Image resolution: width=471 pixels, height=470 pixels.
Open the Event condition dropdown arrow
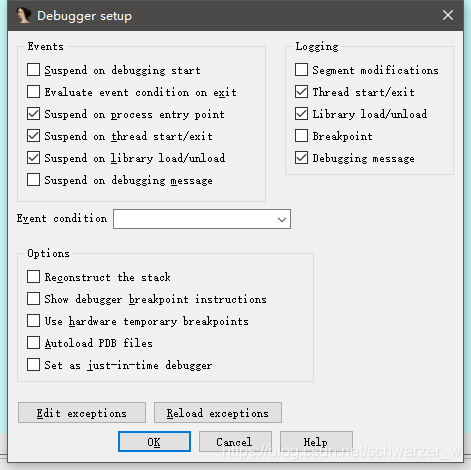(x=282, y=219)
